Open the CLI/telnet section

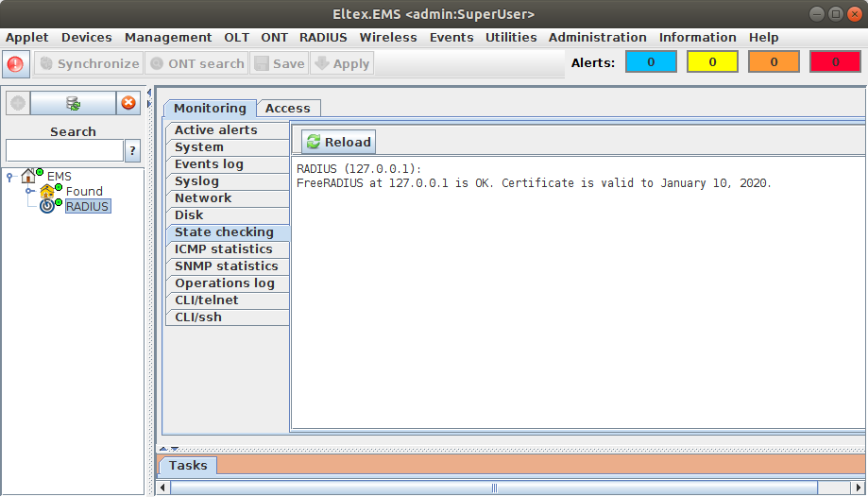click(x=228, y=300)
